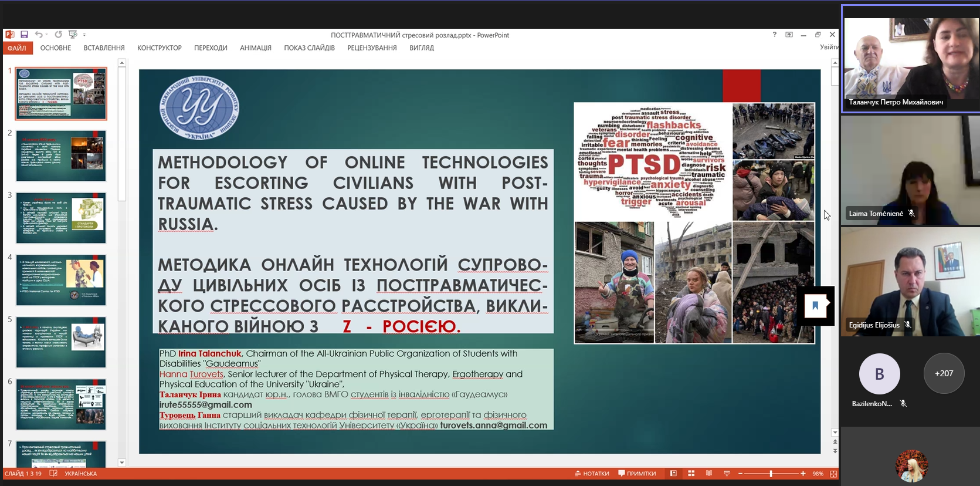Switch to Normal view icon
Image resolution: width=980 pixels, height=486 pixels.
pyautogui.click(x=673, y=474)
